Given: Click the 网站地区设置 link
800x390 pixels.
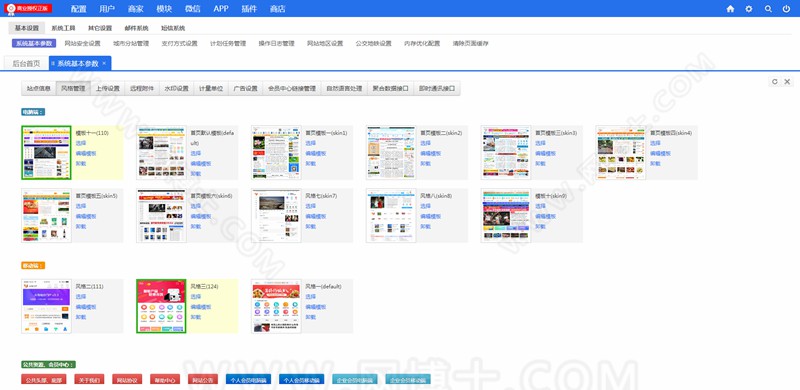Looking at the screenshot, I should click(325, 43).
